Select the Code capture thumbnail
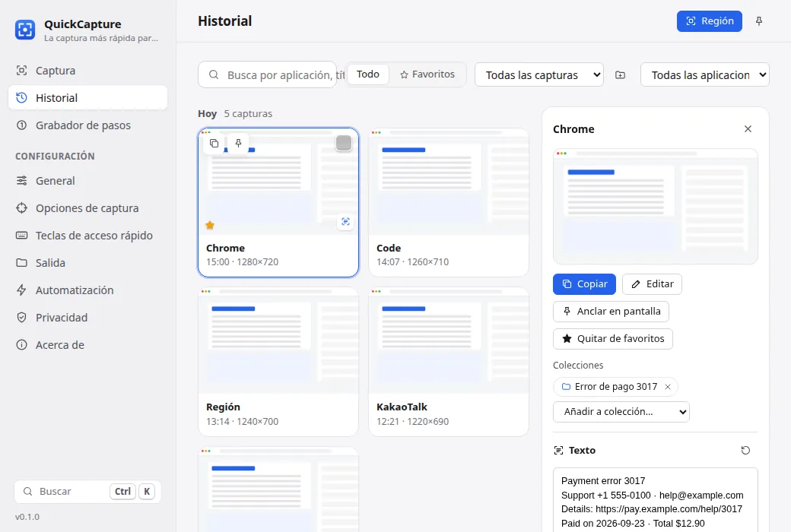The width and height of the screenshot is (791, 532). tap(449, 182)
